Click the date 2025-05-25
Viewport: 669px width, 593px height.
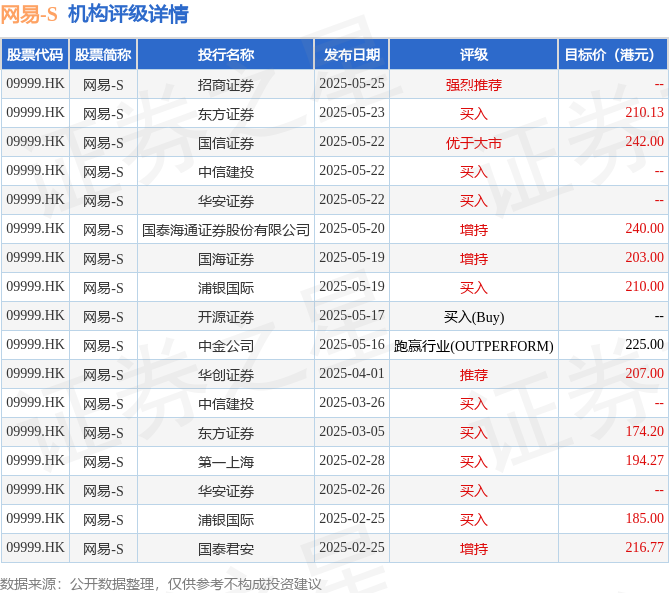(352, 84)
